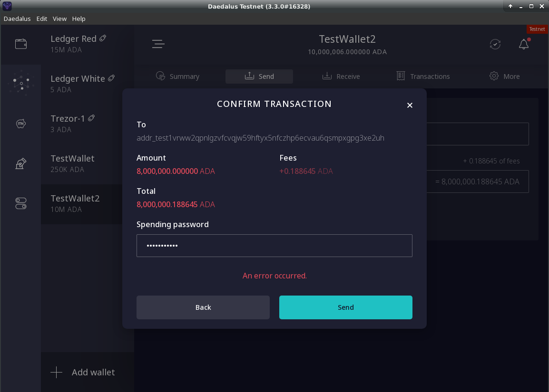
Task: Open the View menu
Action: click(59, 19)
